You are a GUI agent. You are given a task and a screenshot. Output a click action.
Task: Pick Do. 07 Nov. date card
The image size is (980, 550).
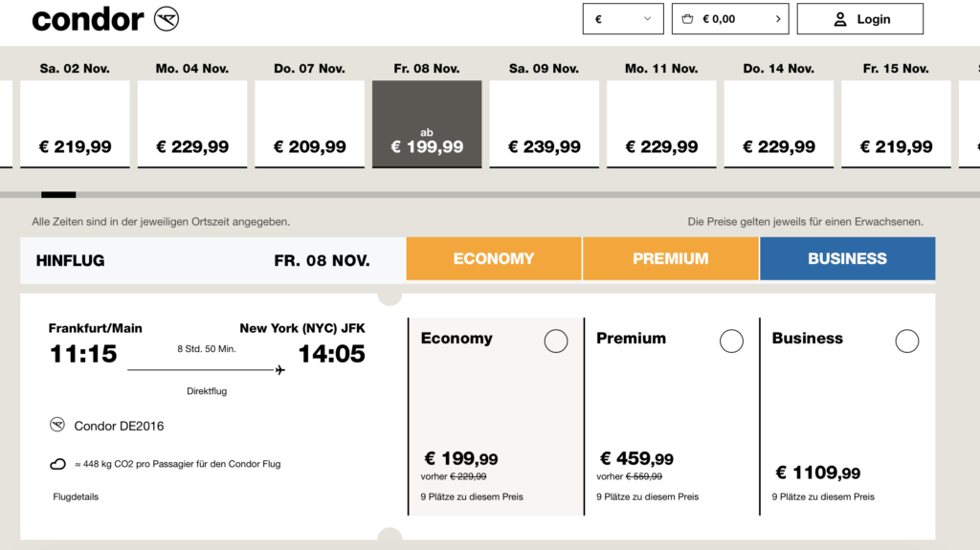tap(309, 124)
